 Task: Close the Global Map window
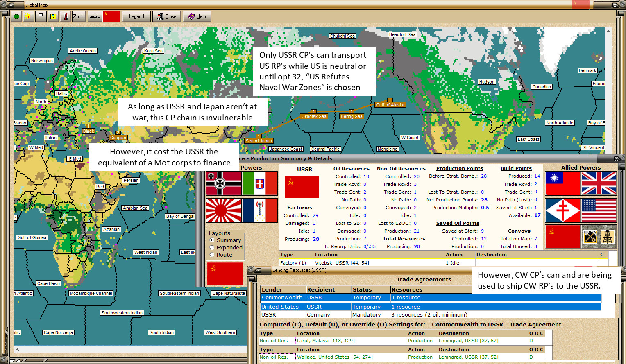coord(167,16)
